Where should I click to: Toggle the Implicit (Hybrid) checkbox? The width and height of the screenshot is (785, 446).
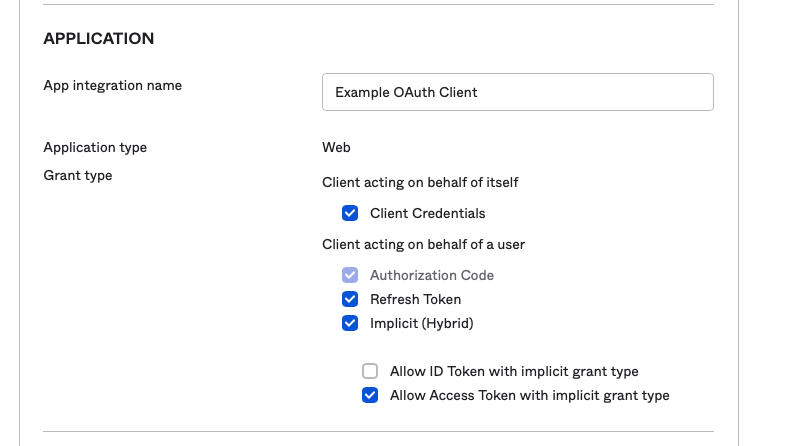coord(350,323)
